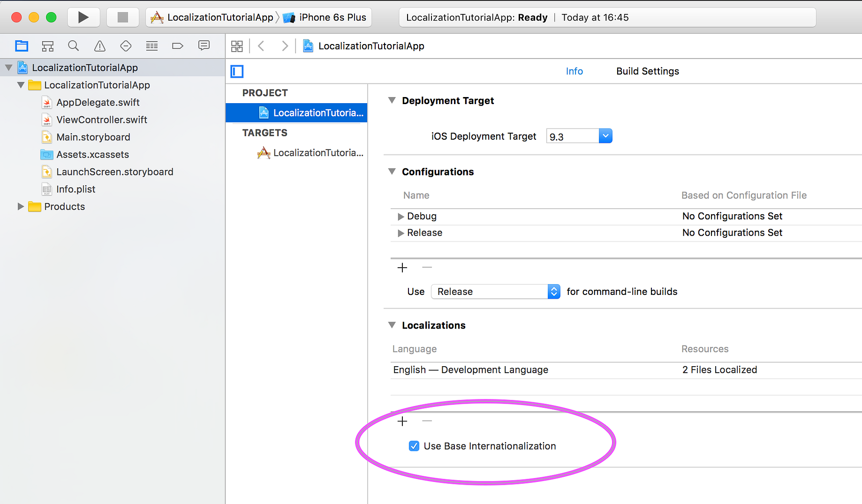Collapse the Localizations section
862x504 pixels.
pyautogui.click(x=392, y=325)
